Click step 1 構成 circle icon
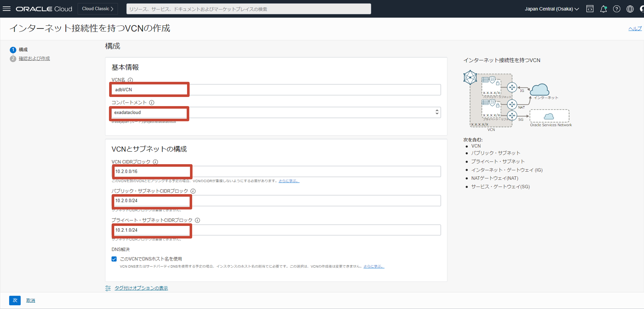 tap(13, 49)
